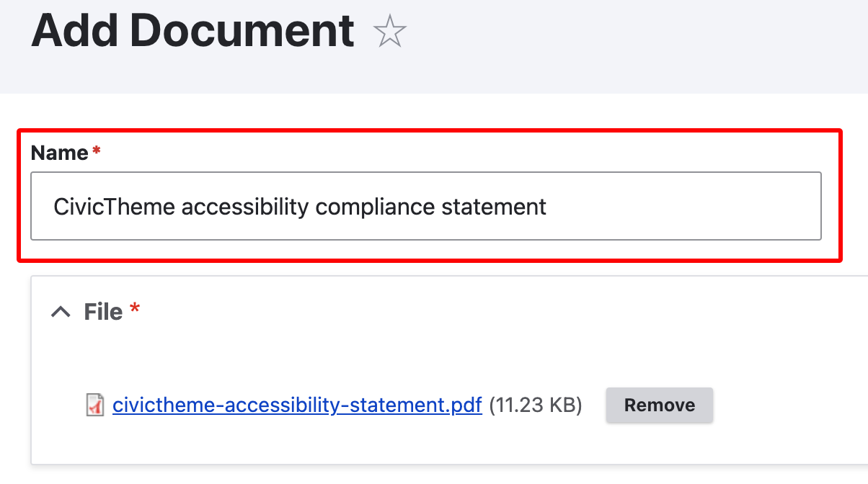Open the civictheme-accessibility-statement.pdf link
The height and width of the screenshot is (484, 868).
point(297,405)
